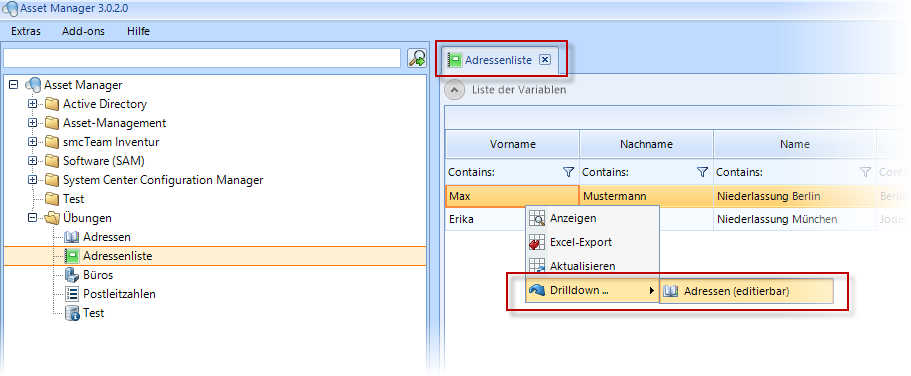Click the Asset Manager root node icon
The height and width of the screenshot is (376, 911).
(x=33, y=85)
